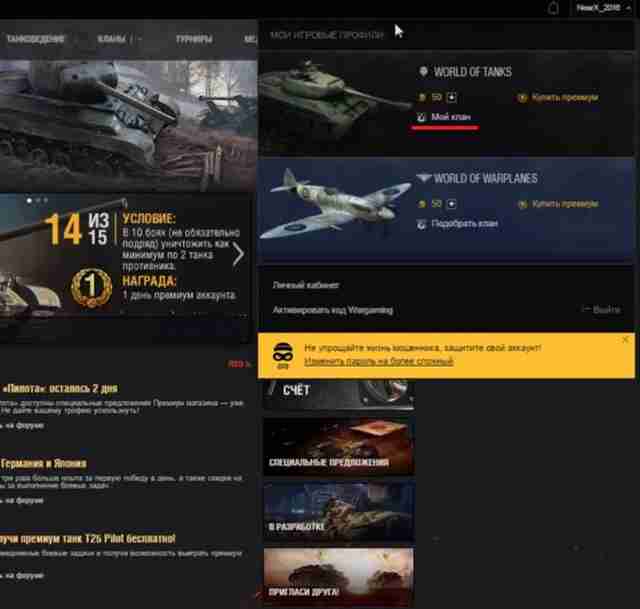640x609 pixels.
Task: Open the ПРИГЛАСИ ДРУГА banner
Action: coord(339,577)
